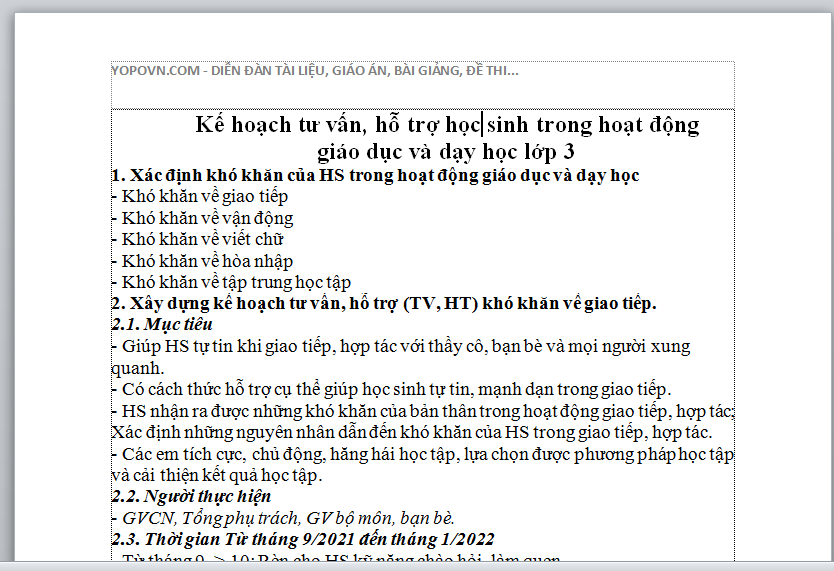
Task: Click the line 'Có cách thức hỗ trợ cụ thể'
Action: (x=396, y=389)
